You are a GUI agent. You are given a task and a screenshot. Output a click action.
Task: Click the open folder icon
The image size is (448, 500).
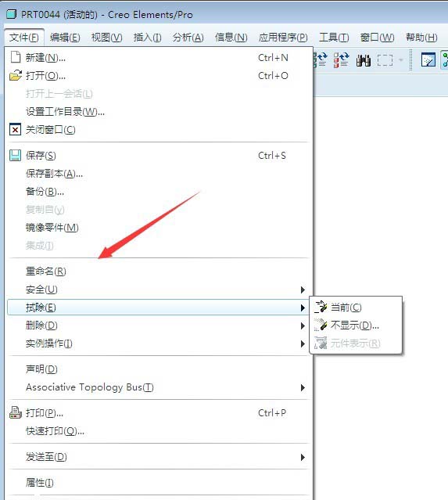[16, 76]
